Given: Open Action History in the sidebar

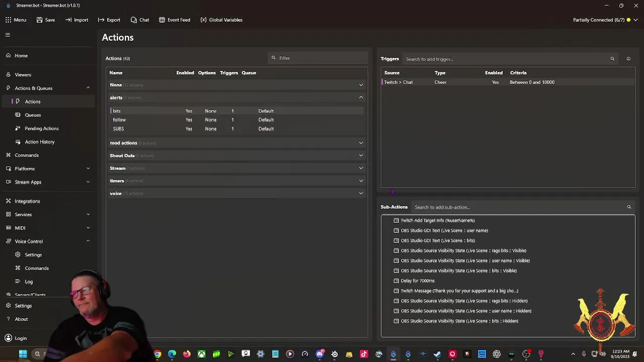Looking at the screenshot, I should pos(48,142).
